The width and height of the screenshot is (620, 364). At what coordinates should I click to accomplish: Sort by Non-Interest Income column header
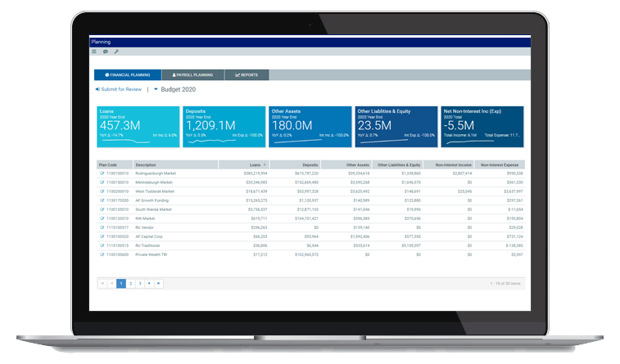click(x=449, y=164)
